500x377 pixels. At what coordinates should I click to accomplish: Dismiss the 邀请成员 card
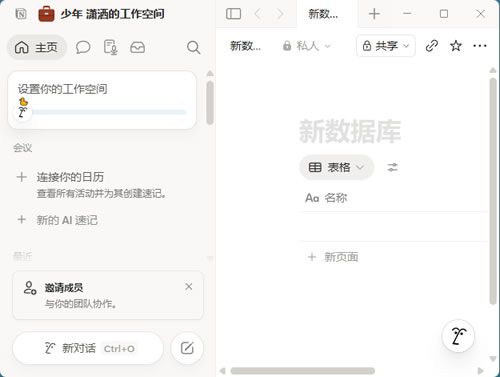[x=189, y=287]
